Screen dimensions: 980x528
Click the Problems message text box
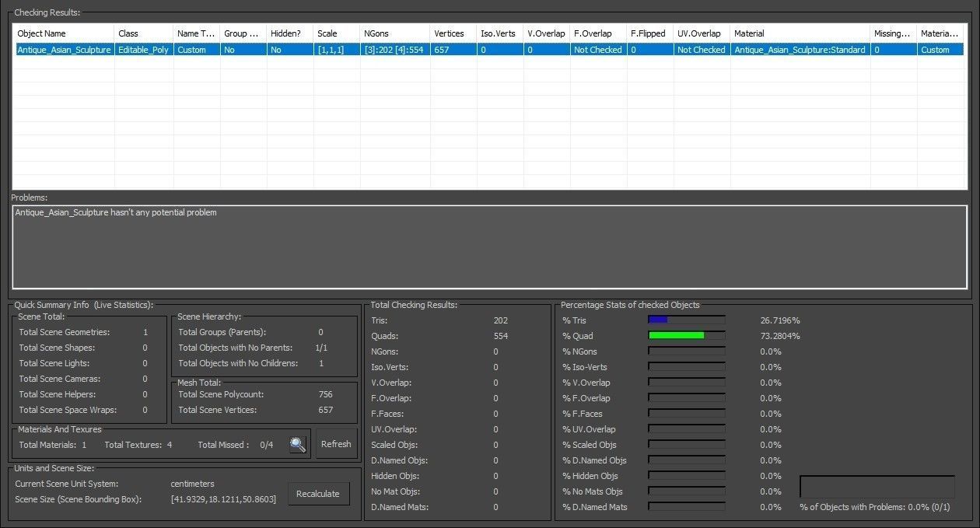click(x=490, y=247)
